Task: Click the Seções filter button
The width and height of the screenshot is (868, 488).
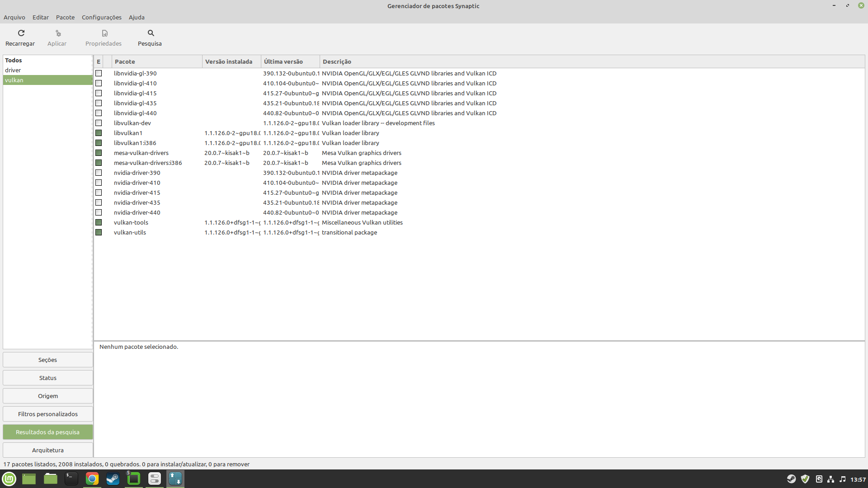Action: point(48,360)
